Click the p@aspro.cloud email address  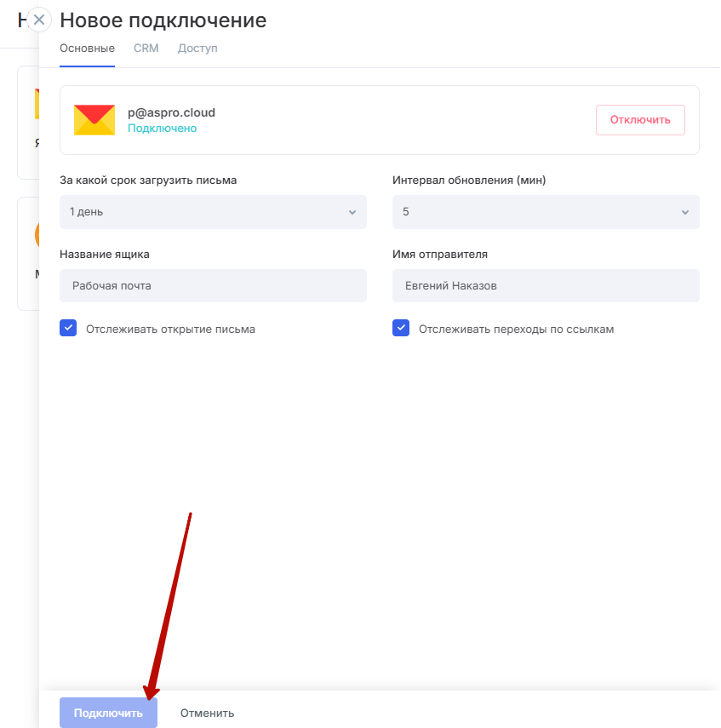pyautogui.click(x=171, y=112)
